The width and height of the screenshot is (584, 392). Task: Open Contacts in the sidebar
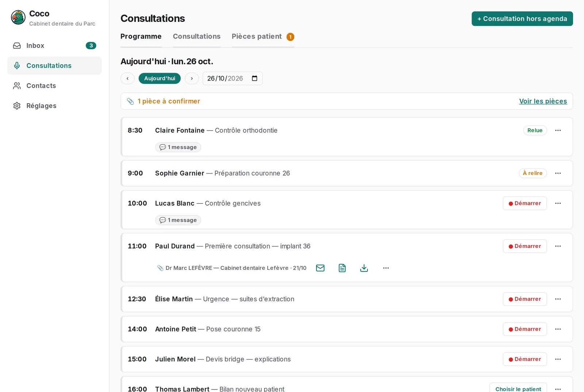point(54,86)
